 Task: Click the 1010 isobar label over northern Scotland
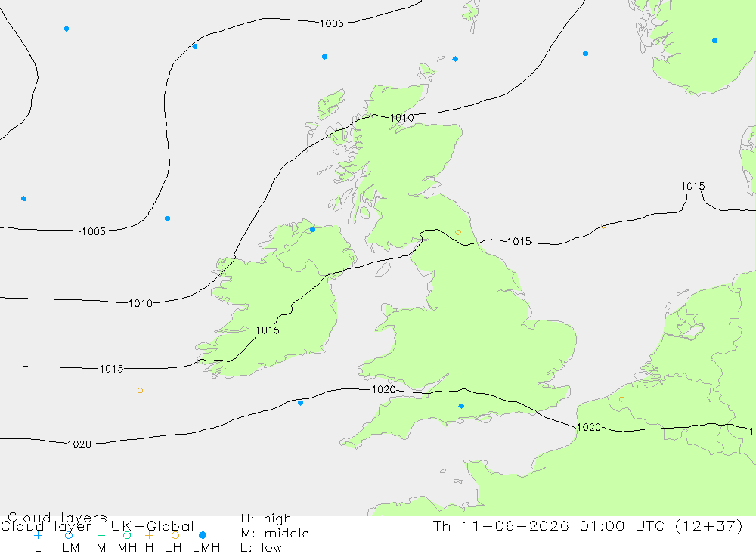pyautogui.click(x=401, y=118)
